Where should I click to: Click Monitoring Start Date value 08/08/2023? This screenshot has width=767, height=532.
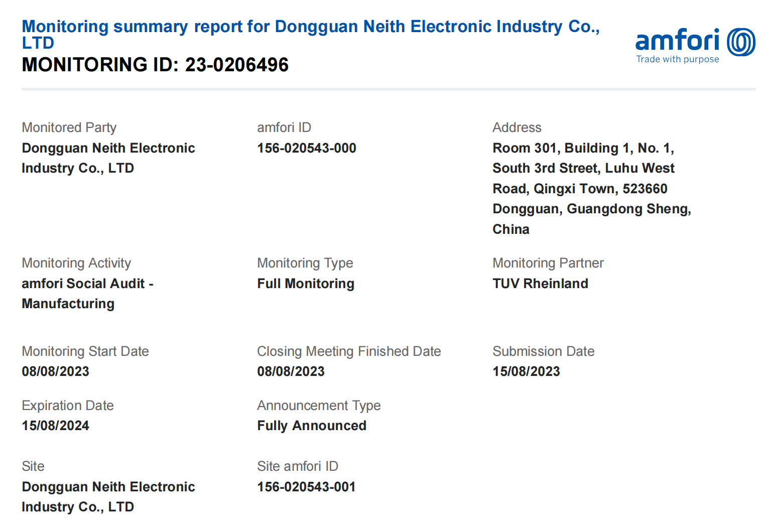point(55,371)
